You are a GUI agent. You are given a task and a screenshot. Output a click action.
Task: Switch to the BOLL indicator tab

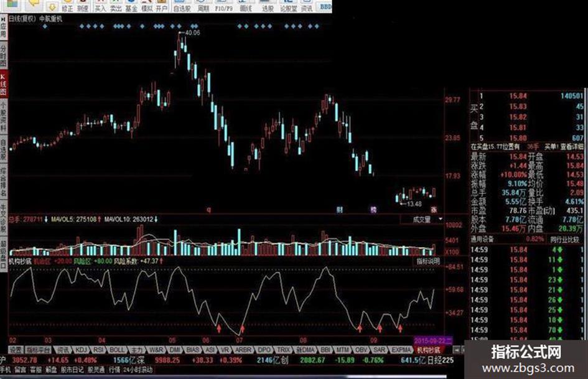pos(116,350)
